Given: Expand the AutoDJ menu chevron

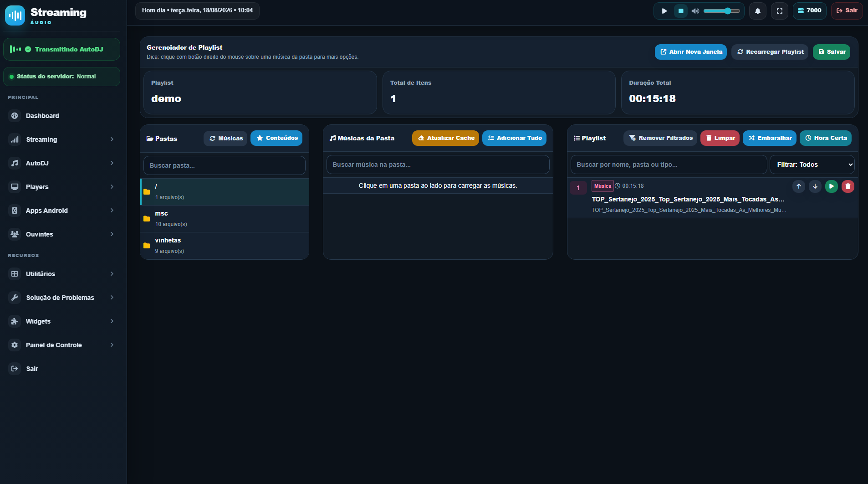Looking at the screenshot, I should click(x=112, y=163).
